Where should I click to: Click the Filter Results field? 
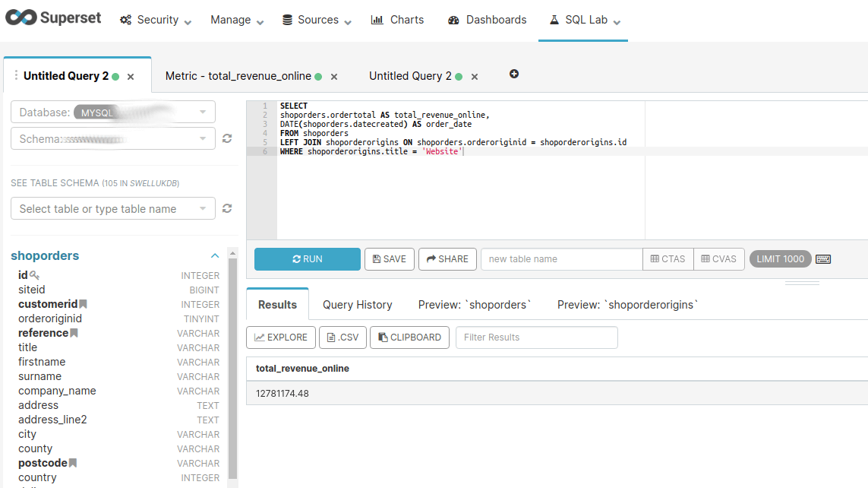[536, 337]
